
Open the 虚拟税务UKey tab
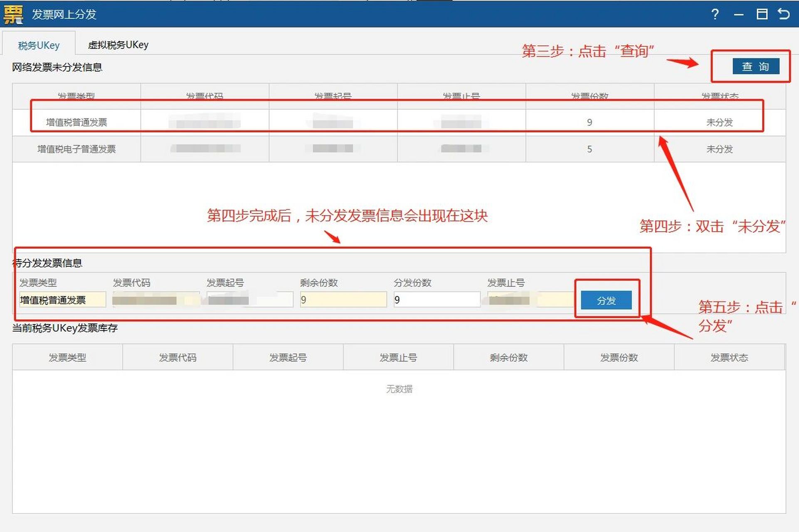tap(118, 44)
